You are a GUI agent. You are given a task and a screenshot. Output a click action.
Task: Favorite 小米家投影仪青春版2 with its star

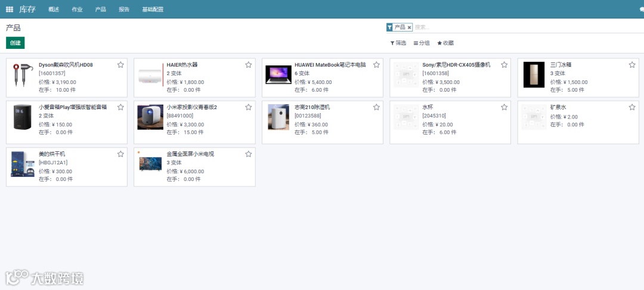tap(249, 107)
